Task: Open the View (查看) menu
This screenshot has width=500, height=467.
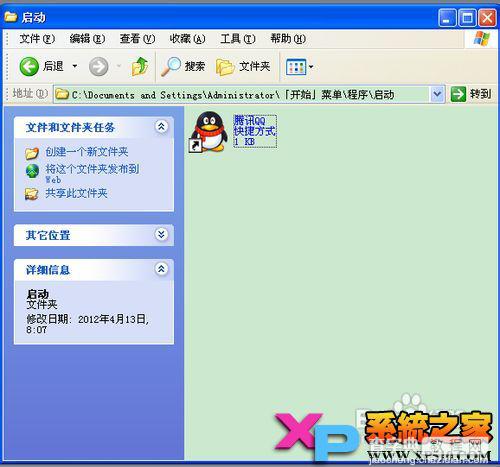Action: pos(137,39)
